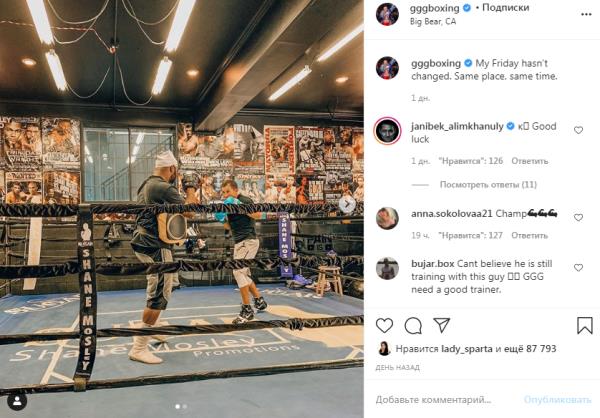Viewport: 600px width, 418px height.
Task: Open comments via the speech bubble icon
Action: [413, 326]
